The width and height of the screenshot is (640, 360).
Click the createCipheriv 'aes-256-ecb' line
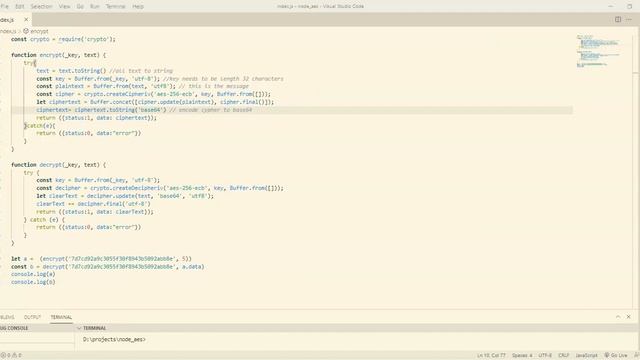point(153,94)
